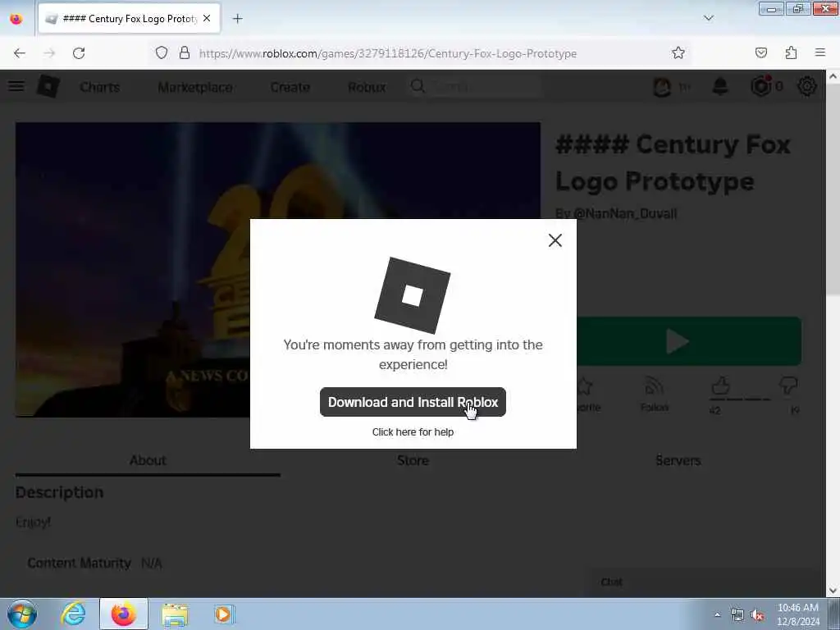Open the Marketplace page

pos(195,87)
